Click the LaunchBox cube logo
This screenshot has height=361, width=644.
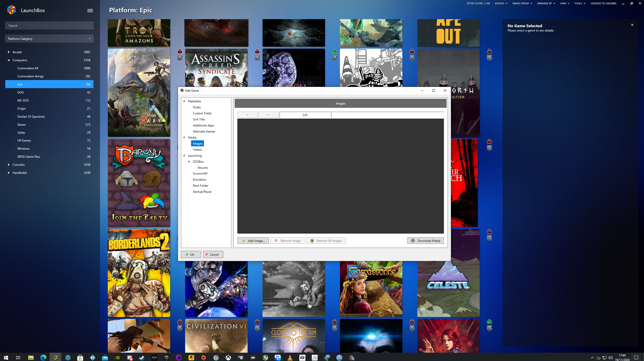point(12,10)
